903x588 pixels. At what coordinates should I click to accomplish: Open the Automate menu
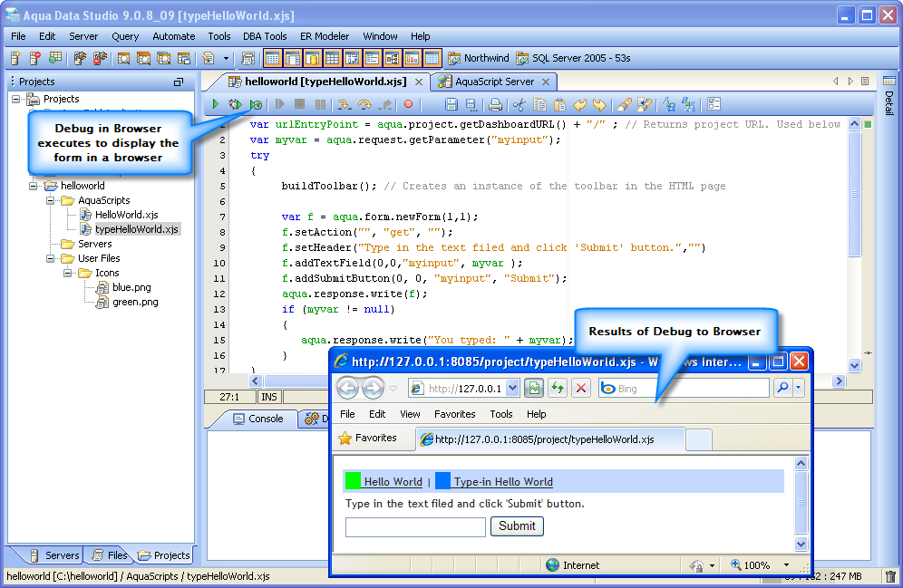pyautogui.click(x=173, y=36)
